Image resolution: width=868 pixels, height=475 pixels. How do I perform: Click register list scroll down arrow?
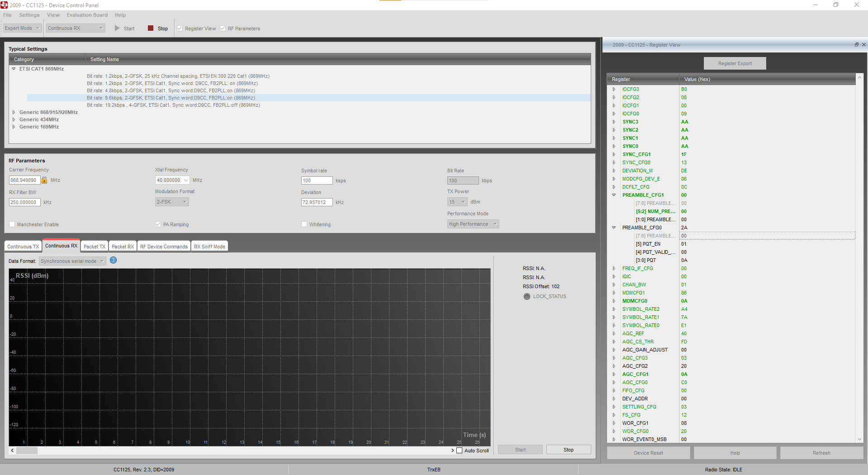tap(860, 439)
